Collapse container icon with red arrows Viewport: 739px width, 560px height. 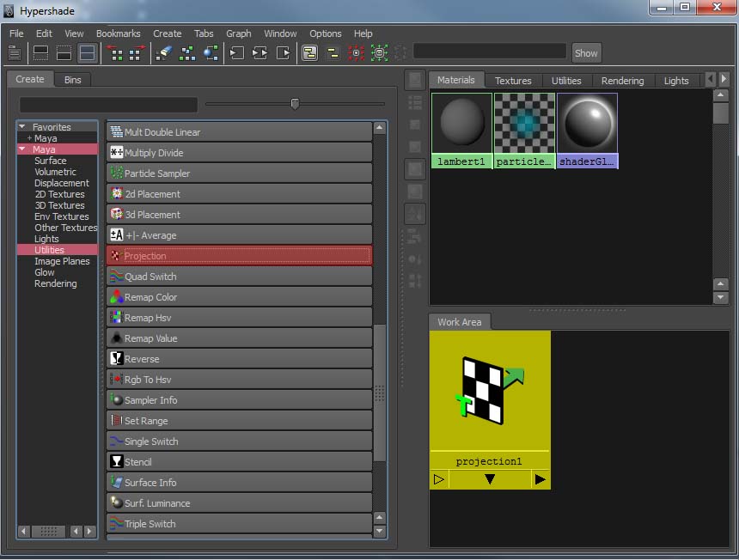point(356,52)
